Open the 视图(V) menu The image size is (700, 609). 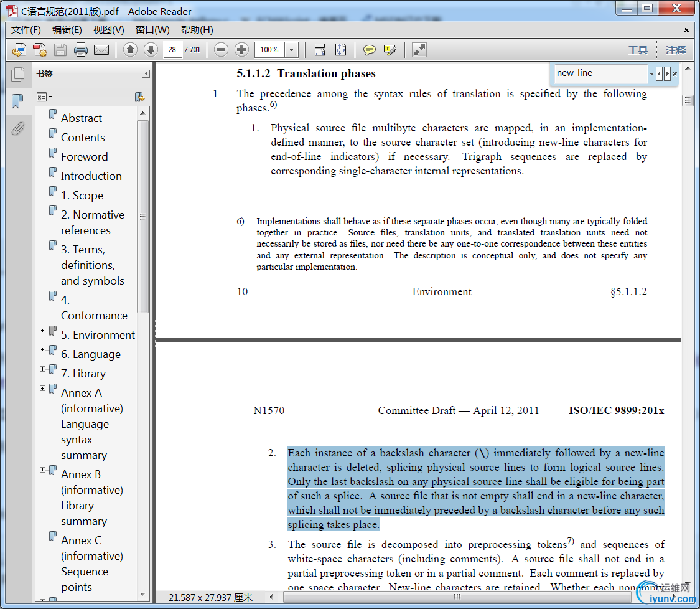108,30
